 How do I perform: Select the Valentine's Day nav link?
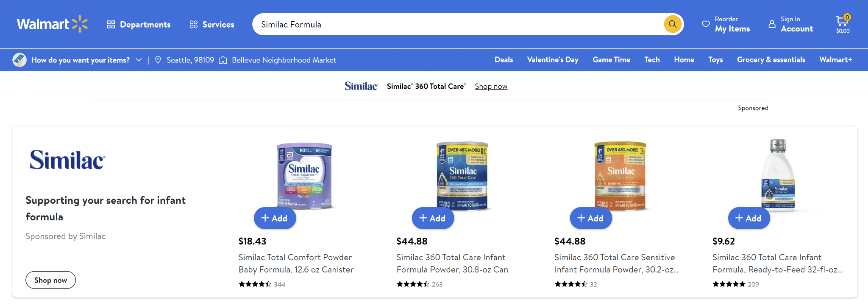click(553, 60)
